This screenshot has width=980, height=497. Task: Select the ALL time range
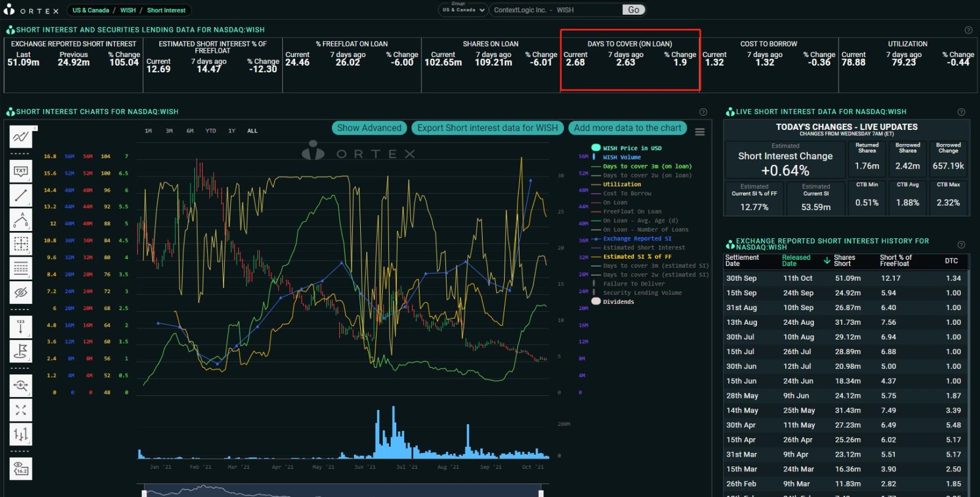pos(252,131)
